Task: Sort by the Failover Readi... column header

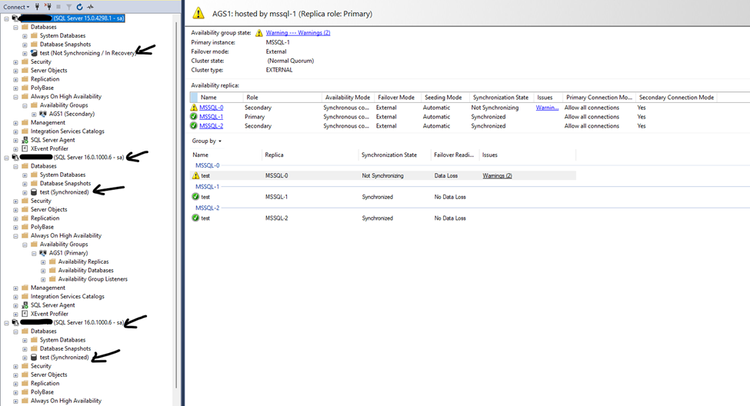Action: 455,155
